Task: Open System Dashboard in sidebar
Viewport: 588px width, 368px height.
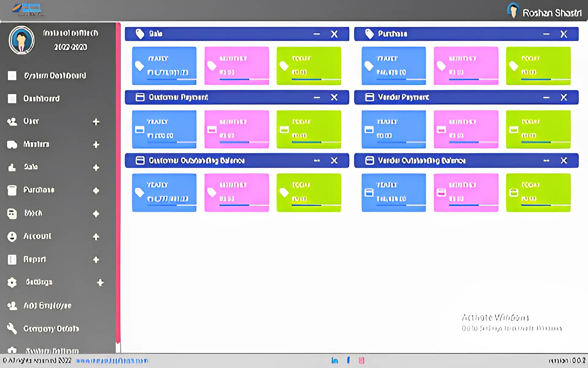Action: pyautogui.click(x=55, y=76)
